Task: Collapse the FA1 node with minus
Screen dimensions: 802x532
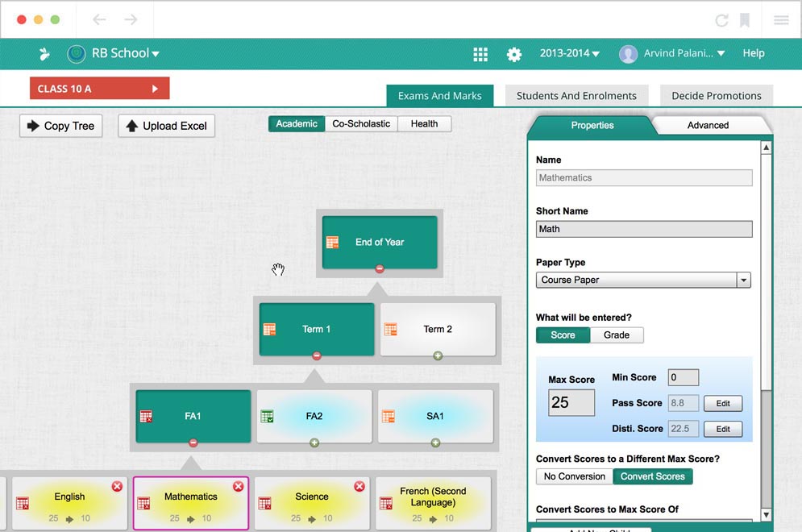Action: click(193, 443)
